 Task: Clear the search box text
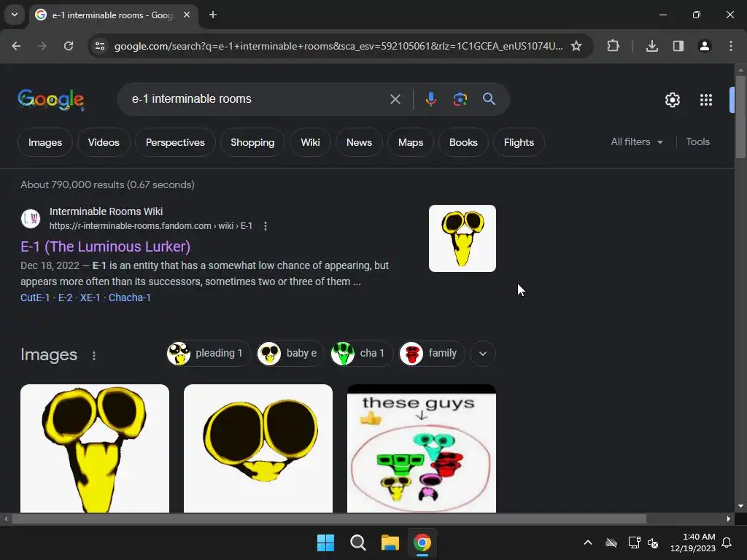tap(395, 99)
